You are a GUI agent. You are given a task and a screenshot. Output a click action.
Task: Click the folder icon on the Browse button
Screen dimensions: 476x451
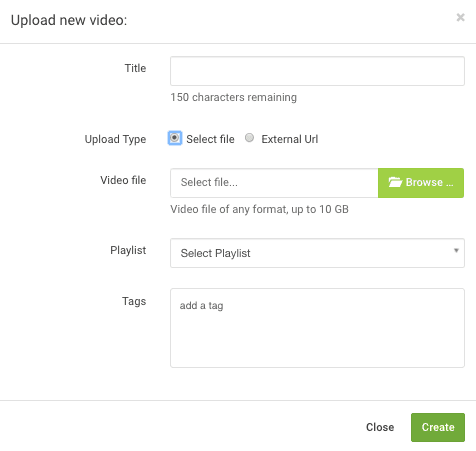(395, 182)
